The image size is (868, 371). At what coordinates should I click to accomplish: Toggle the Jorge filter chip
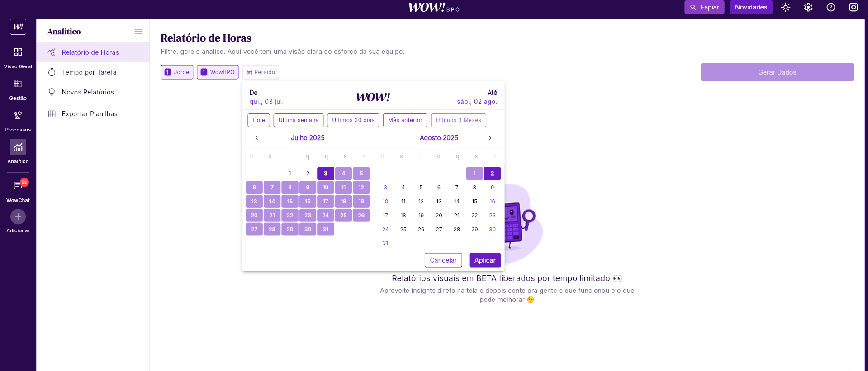click(x=177, y=72)
